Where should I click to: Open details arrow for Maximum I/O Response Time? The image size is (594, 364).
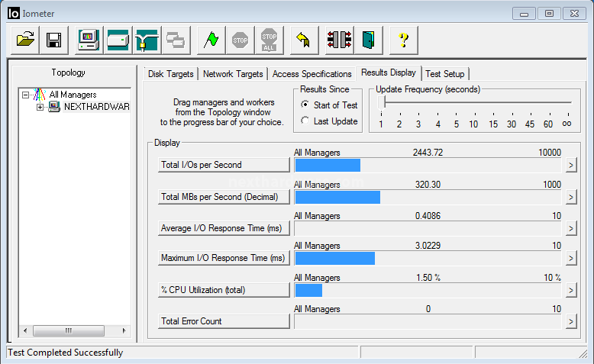tap(571, 259)
